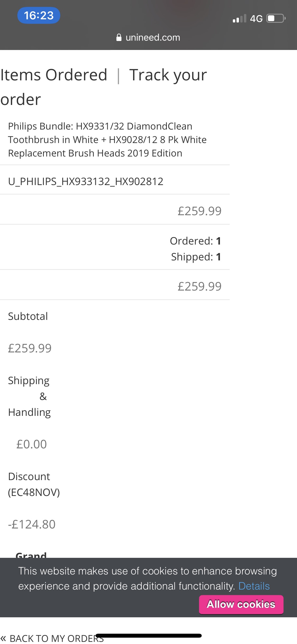Tap the partially hidden Grand total label
This screenshot has width=297, height=644.
(x=31, y=555)
